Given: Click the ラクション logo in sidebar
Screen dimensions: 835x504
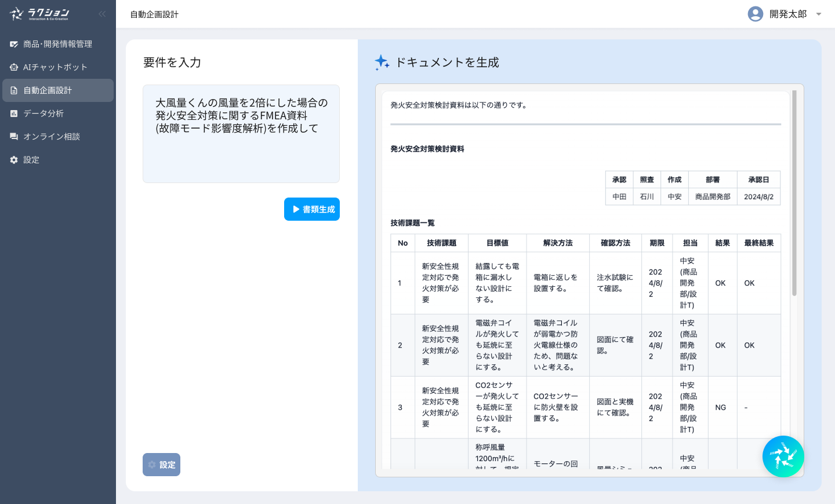Looking at the screenshot, I should (x=39, y=14).
